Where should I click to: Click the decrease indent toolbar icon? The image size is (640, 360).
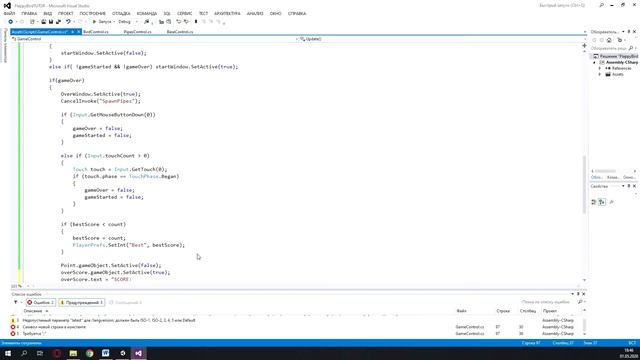click(178, 22)
